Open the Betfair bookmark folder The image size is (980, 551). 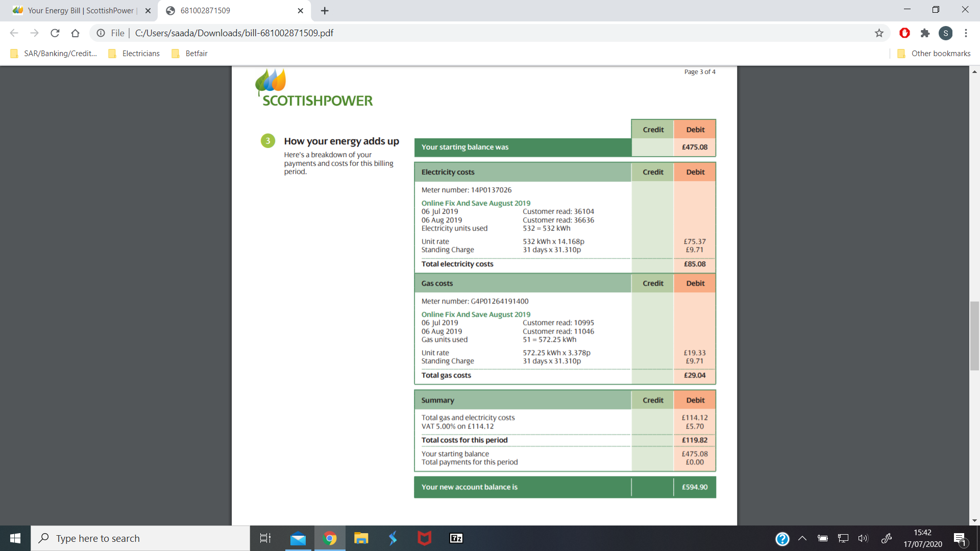pyautogui.click(x=190, y=54)
